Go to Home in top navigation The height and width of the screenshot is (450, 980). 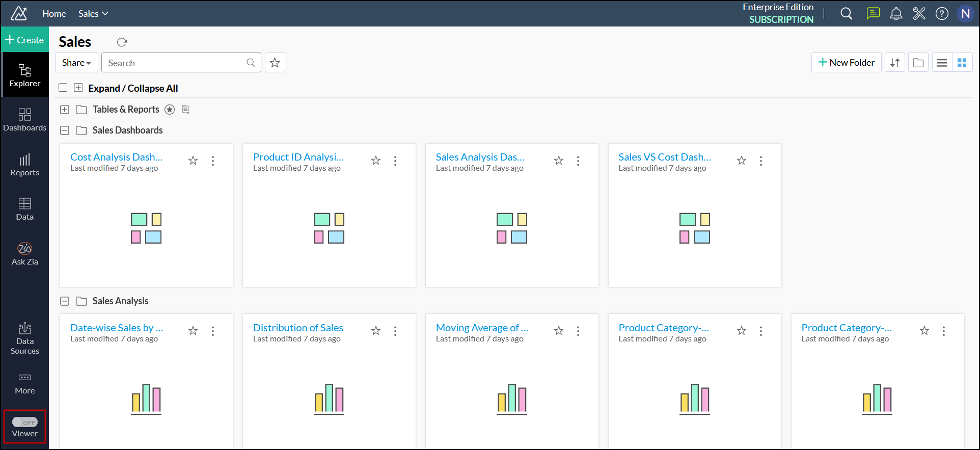coord(54,14)
